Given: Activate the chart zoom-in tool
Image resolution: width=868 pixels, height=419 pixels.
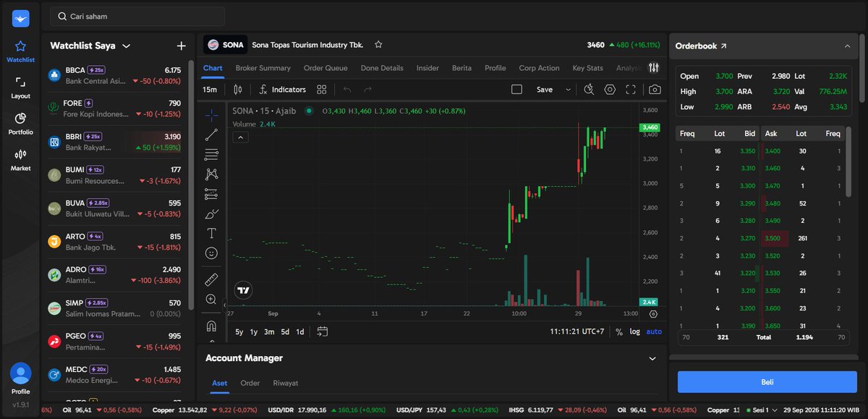Looking at the screenshot, I should coord(211,299).
